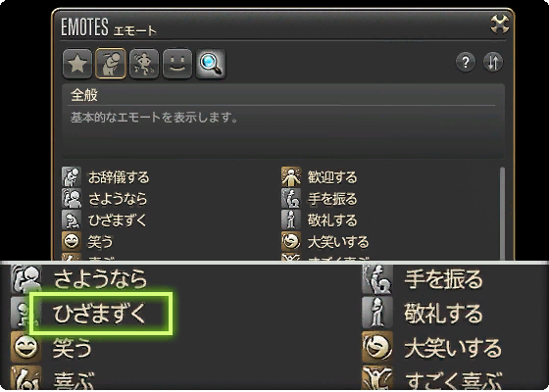Close the Emotes window
Image resolution: width=549 pixels, height=392 pixels.
coord(499,24)
